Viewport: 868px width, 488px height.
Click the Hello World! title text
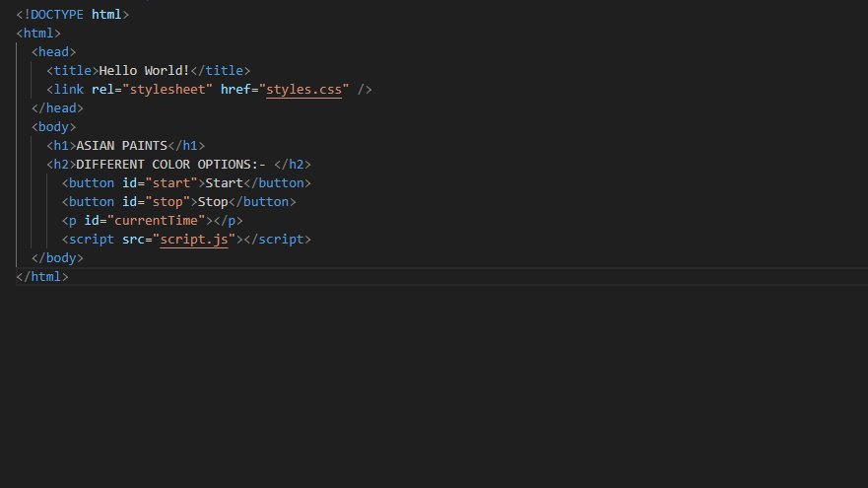coord(144,71)
